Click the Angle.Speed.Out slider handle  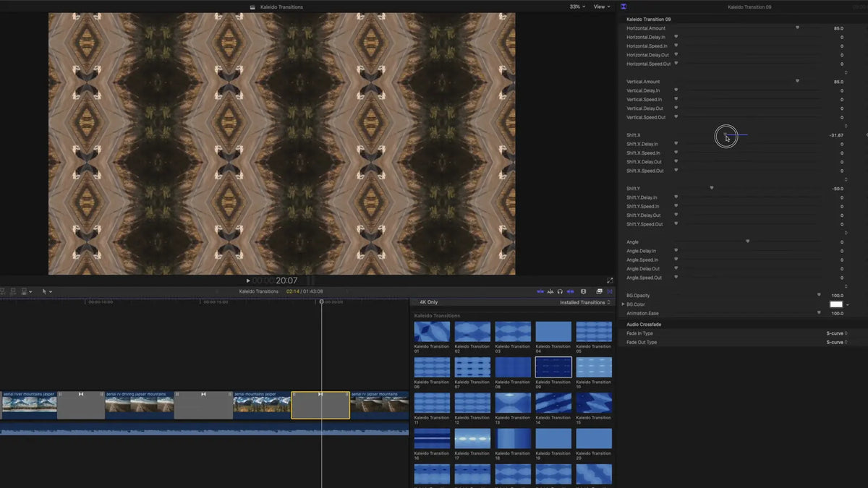(676, 278)
